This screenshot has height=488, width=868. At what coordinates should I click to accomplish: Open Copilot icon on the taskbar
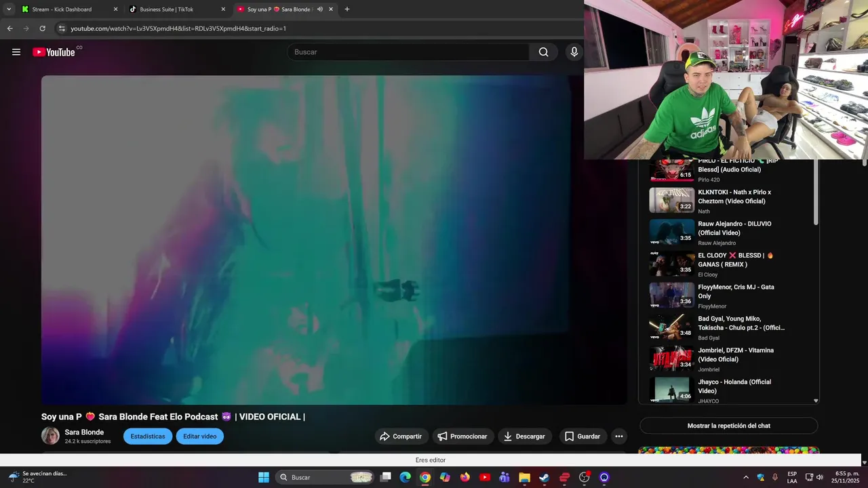[445, 477]
